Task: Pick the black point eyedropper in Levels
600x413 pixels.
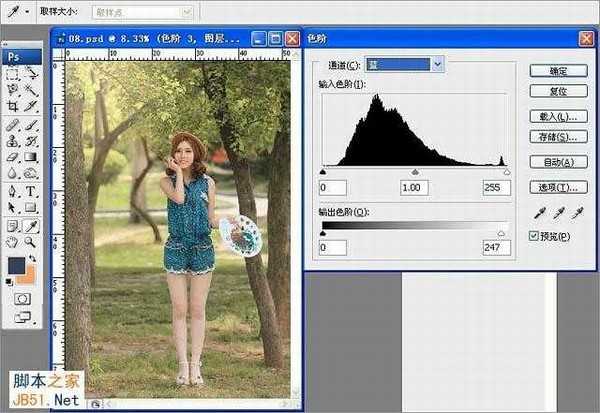Action: click(541, 213)
